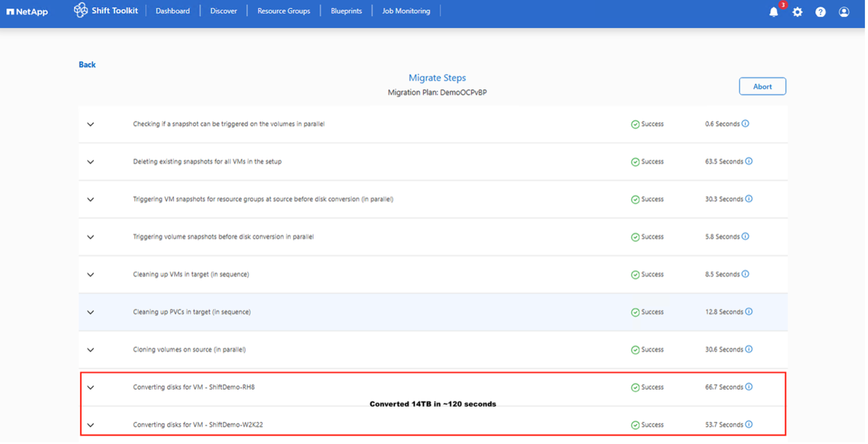Expand the snapshot check step row
The height and width of the screenshot is (444, 868).
(90, 124)
